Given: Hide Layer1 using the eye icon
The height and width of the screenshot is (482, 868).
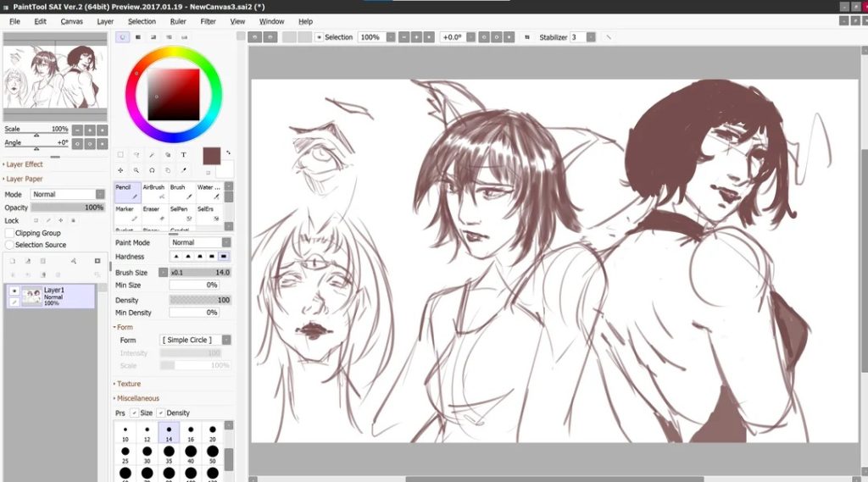Looking at the screenshot, I should click(x=14, y=291).
